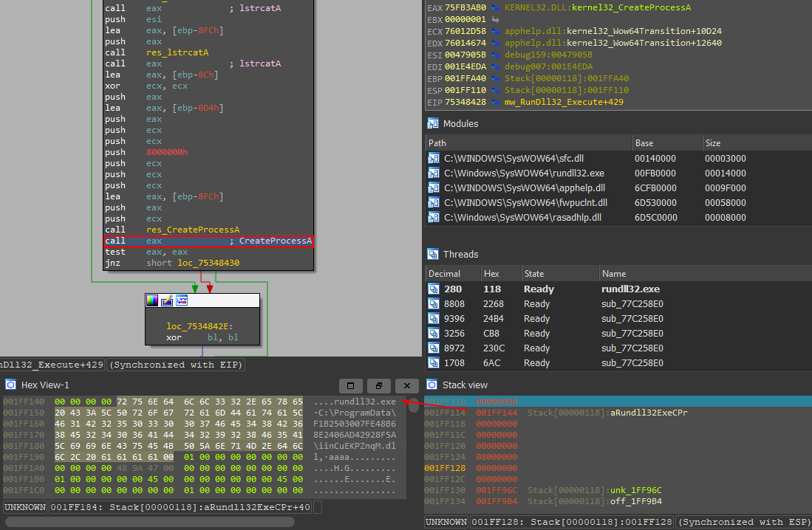This screenshot has height=530, width=812.
Task: Click the module icon beside rasadhlp.dll
Action: point(434,217)
